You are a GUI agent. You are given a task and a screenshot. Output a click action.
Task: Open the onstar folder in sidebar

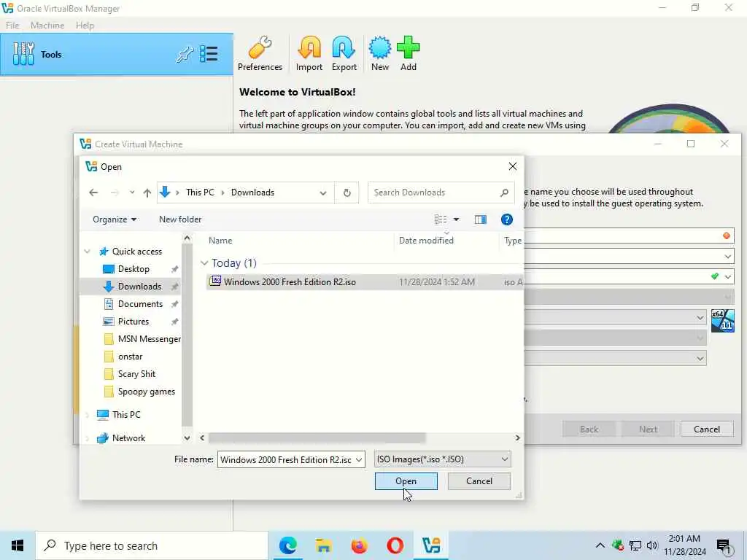(x=130, y=357)
